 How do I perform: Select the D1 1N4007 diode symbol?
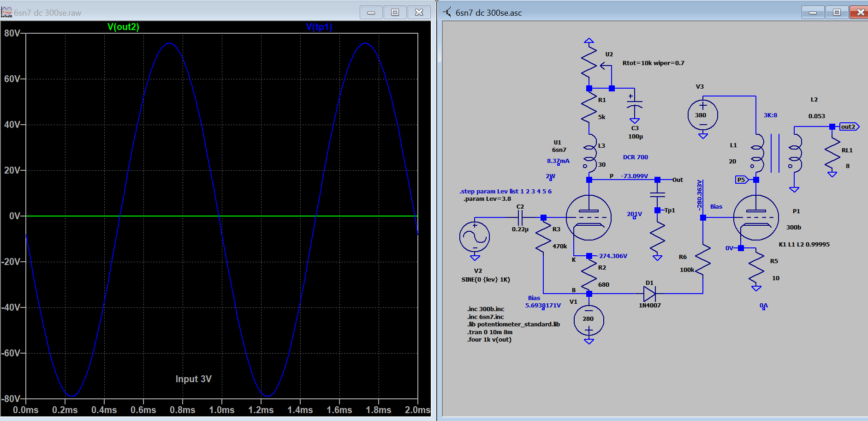coord(649,293)
